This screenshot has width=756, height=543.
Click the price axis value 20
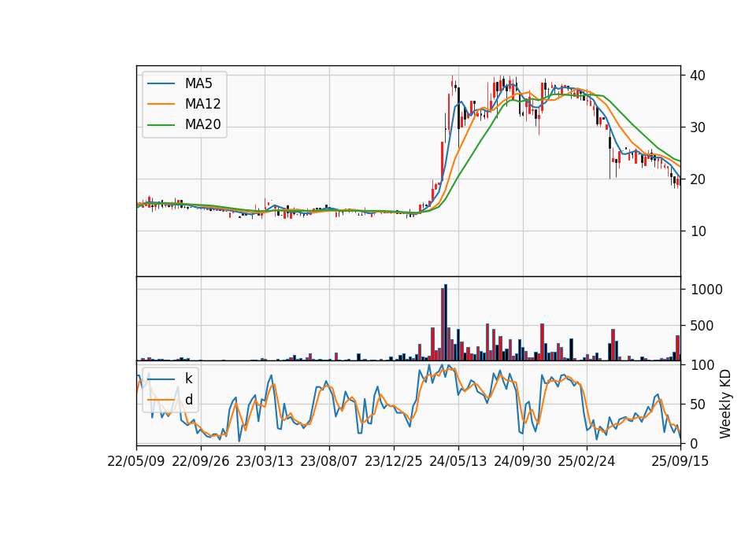[x=698, y=179]
